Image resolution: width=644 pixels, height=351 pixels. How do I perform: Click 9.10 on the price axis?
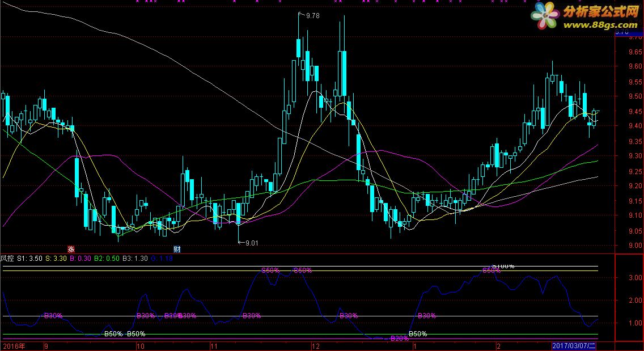(x=635, y=215)
